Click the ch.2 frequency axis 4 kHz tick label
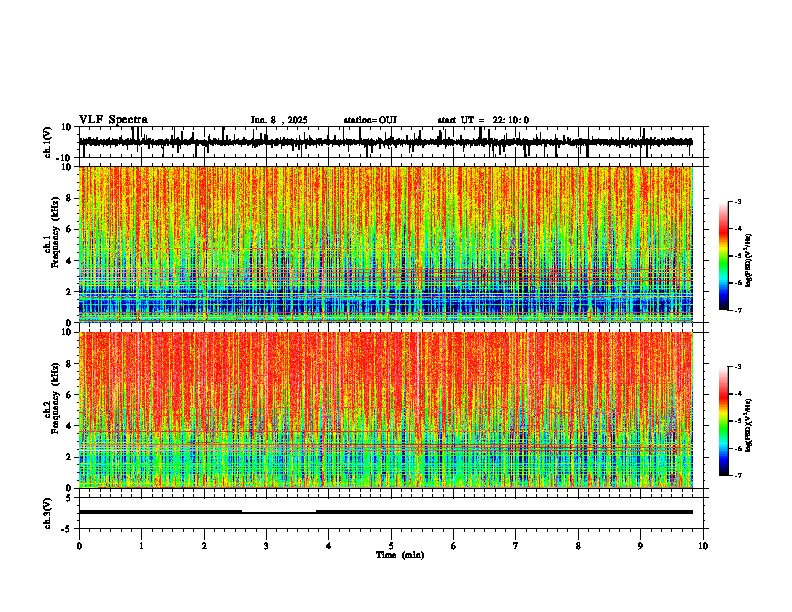This screenshot has height=612, width=792. pyautogui.click(x=69, y=426)
